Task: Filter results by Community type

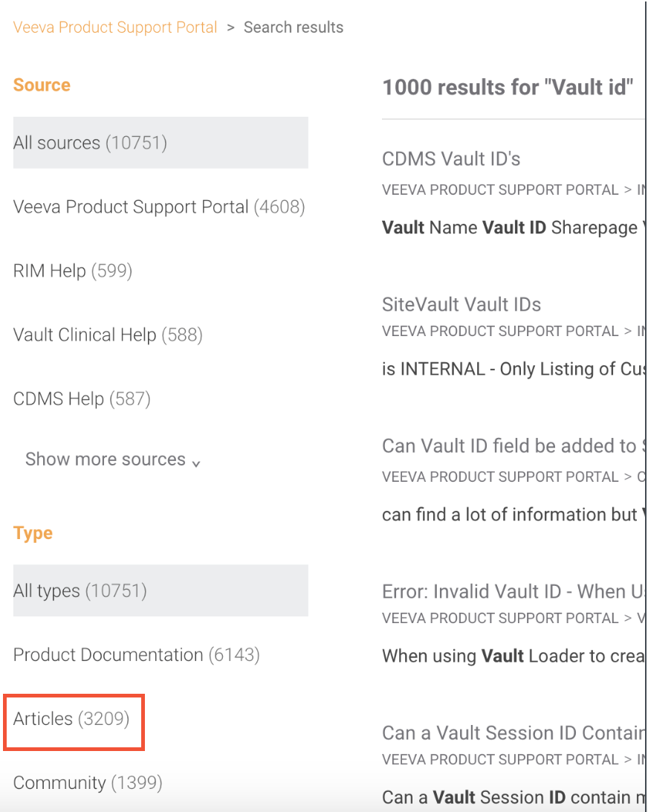Action: click(88, 783)
